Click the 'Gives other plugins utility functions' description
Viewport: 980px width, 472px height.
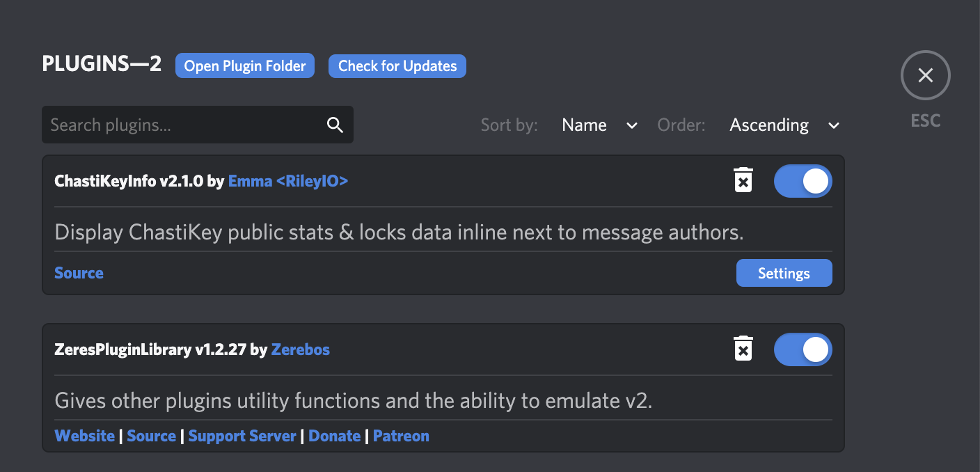pos(354,400)
